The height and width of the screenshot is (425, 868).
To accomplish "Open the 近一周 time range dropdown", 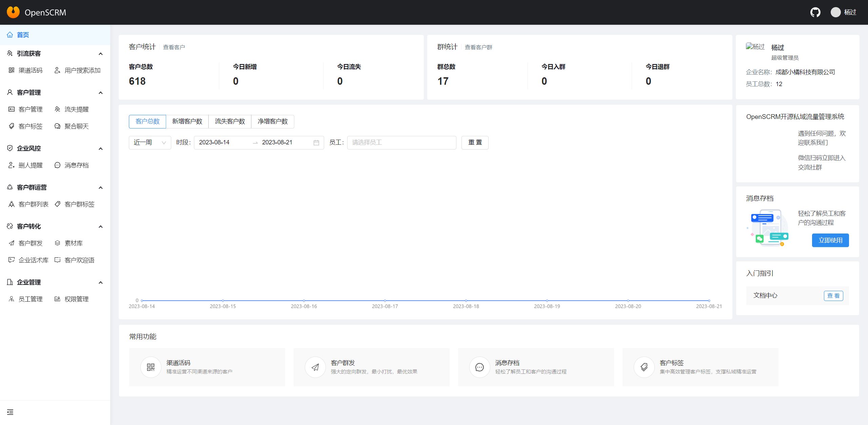I will 149,142.
